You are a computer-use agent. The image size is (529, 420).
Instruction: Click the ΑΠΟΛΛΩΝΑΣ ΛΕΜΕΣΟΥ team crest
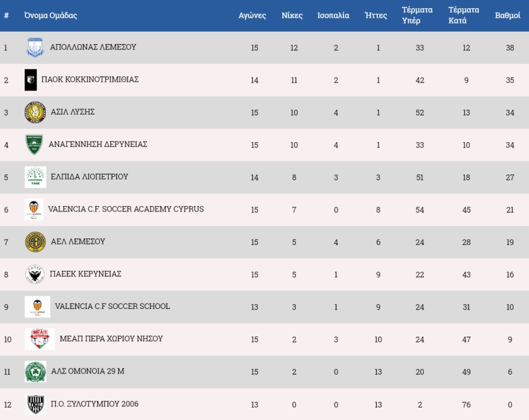coord(35,47)
